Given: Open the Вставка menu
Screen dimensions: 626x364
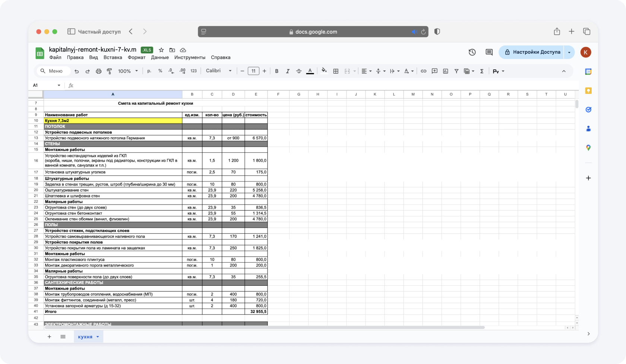Looking at the screenshot, I should (113, 57).
